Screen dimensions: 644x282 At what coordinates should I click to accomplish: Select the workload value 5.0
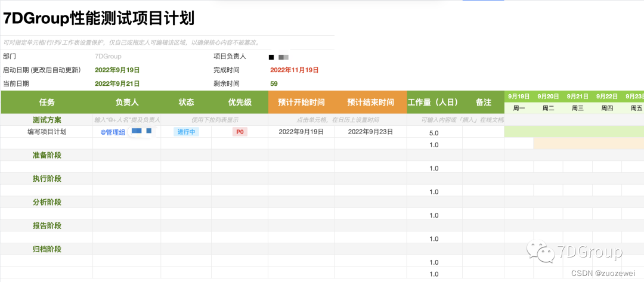pyautogui.click(x=434, y=133)
